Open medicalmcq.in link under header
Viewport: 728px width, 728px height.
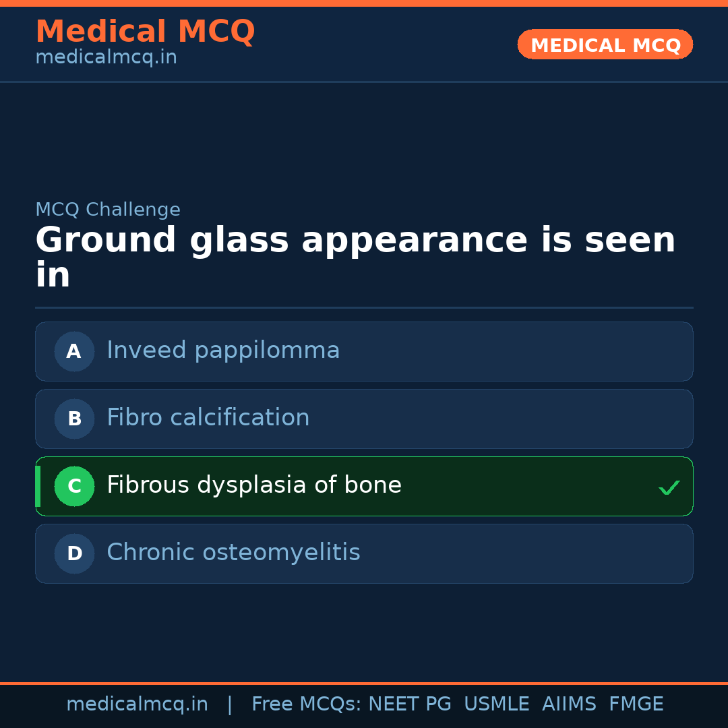click(106, 58)
